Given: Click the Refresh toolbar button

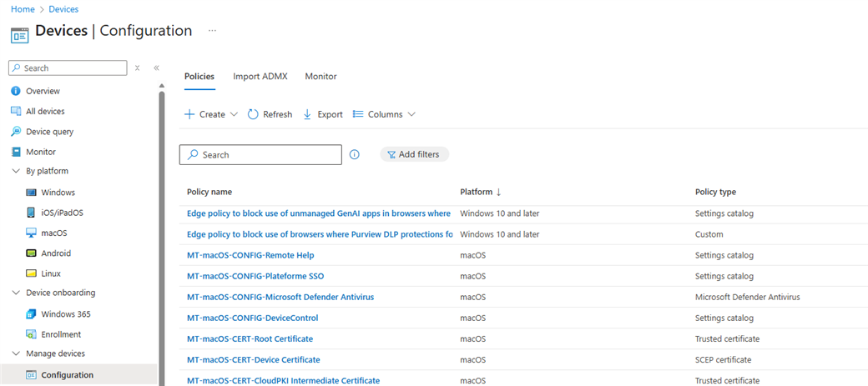Looking at the screenshot, I should (x=270, y=114).
